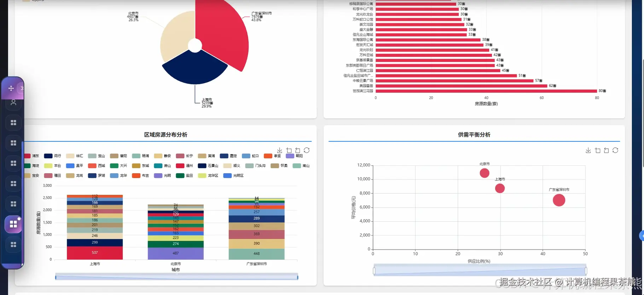
Task: Click the 奥园峯荟 bar showing 62套
Action: click(462, 86)
